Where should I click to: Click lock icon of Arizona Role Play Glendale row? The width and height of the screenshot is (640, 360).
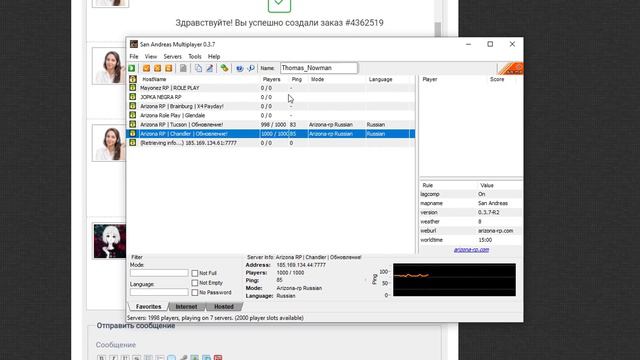click(133, 115)
